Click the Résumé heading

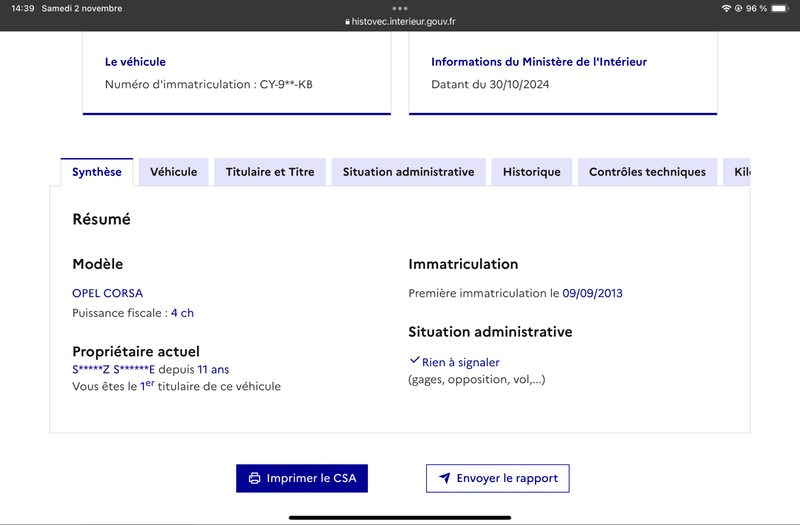[102, 219]
